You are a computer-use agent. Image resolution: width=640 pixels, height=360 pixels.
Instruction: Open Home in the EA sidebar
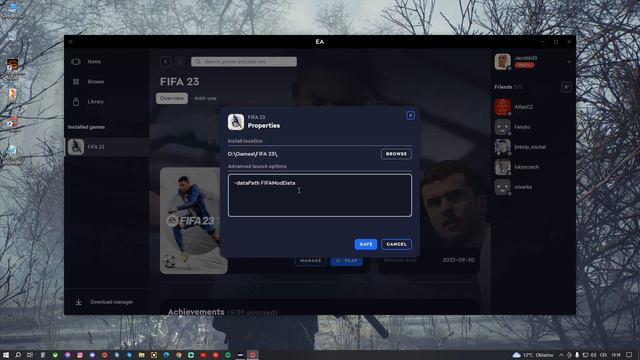point(94,62)
